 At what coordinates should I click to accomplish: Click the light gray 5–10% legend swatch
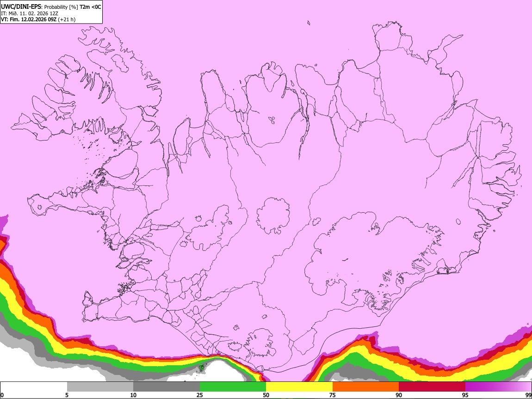100,387
